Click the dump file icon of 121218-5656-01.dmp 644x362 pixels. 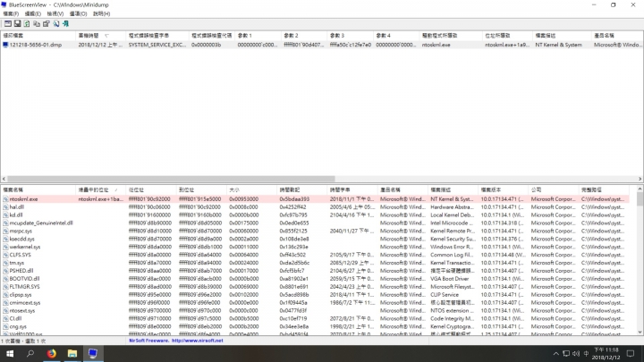[x=5, y=45]
